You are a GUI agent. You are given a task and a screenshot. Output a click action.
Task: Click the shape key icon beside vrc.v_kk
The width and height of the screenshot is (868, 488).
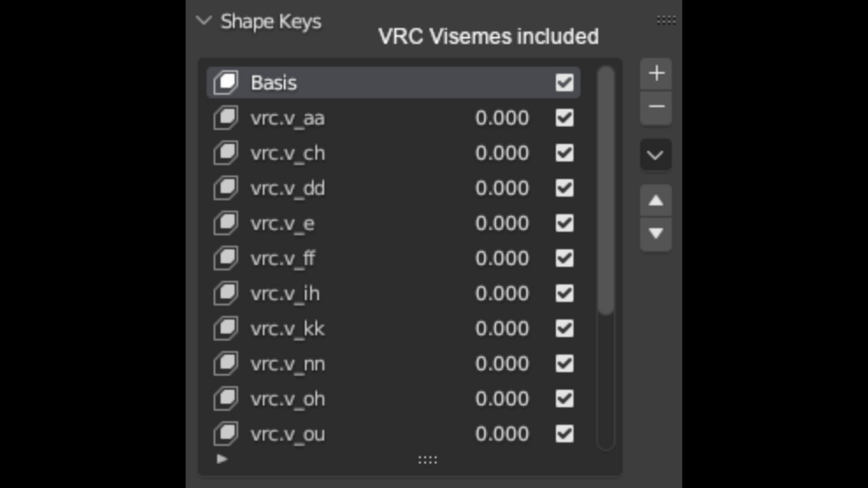[225, 329]
